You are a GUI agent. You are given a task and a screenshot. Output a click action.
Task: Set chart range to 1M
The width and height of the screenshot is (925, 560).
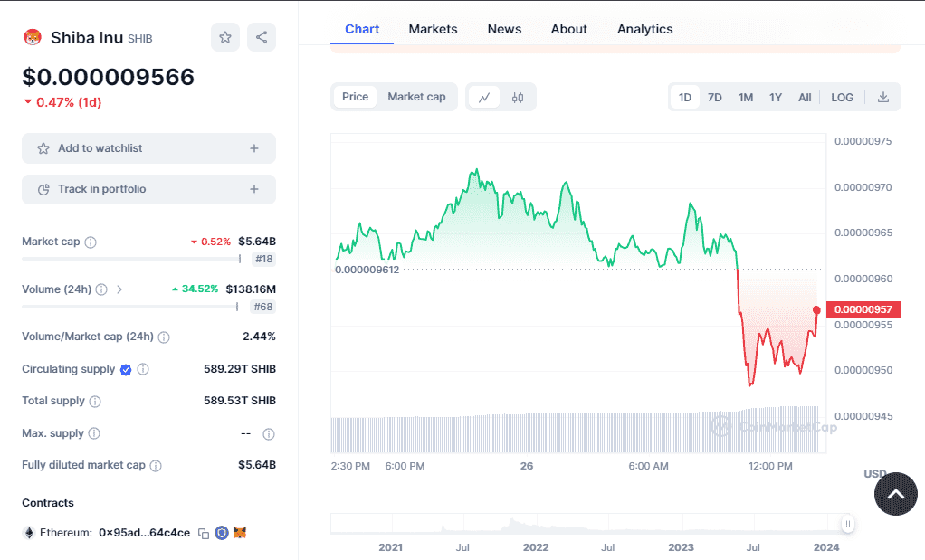coord(746,98)
